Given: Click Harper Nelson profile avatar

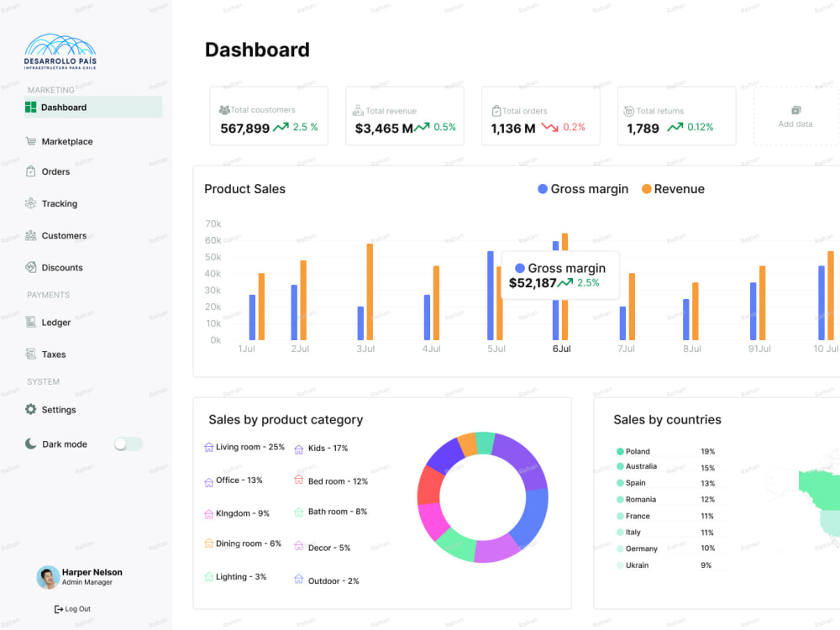Looking at the screenshot, I should coord(48,577).
